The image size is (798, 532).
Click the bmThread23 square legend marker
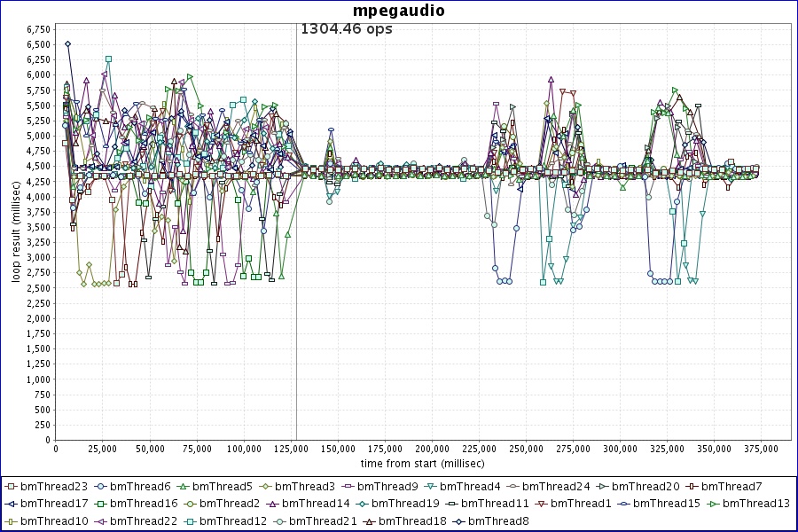pyautogui.click(x=10, y=486)
